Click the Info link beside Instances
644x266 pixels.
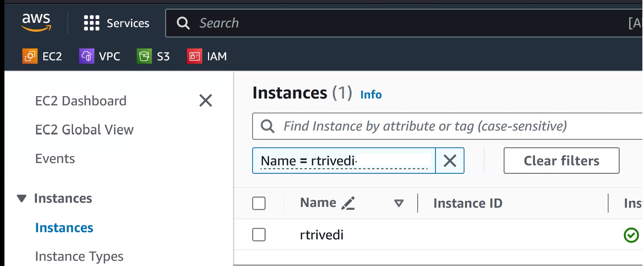(371, 95)
